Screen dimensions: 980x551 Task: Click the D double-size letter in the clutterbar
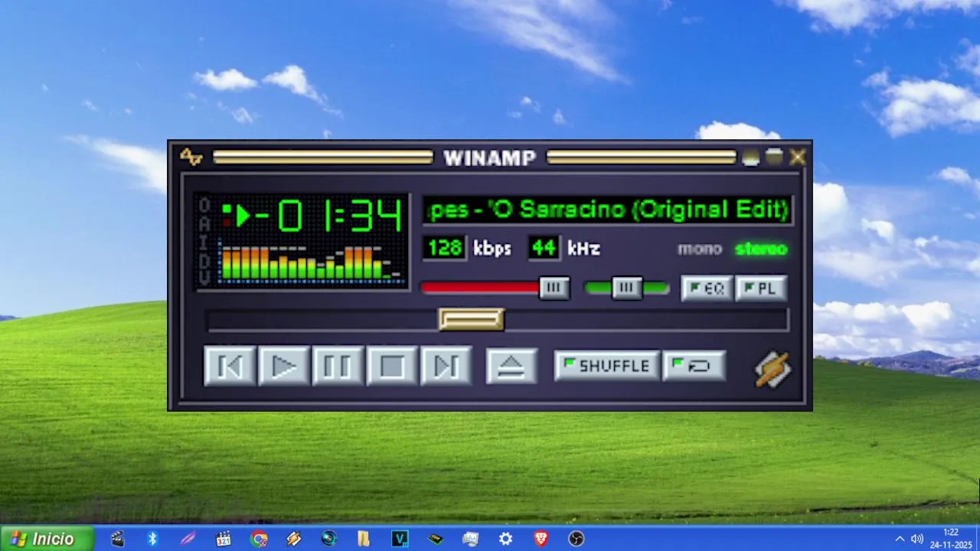(x=204, y=260)
